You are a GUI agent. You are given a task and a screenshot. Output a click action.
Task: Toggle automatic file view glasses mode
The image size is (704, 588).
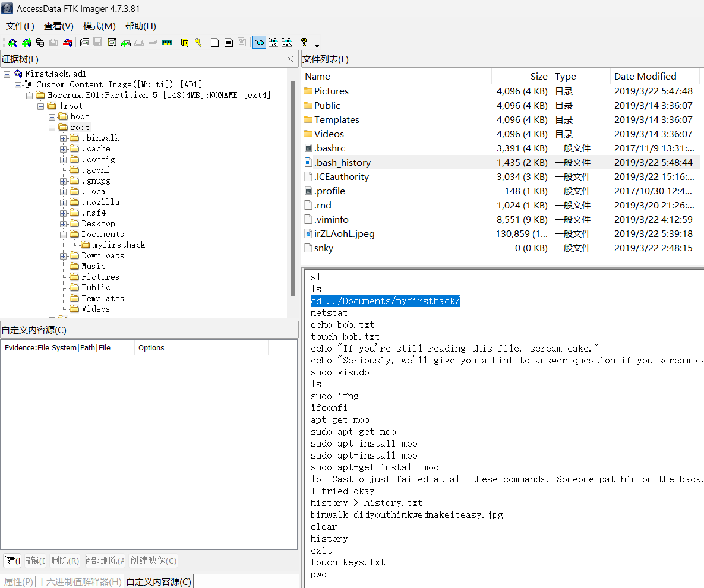click(x=259, y=43)
